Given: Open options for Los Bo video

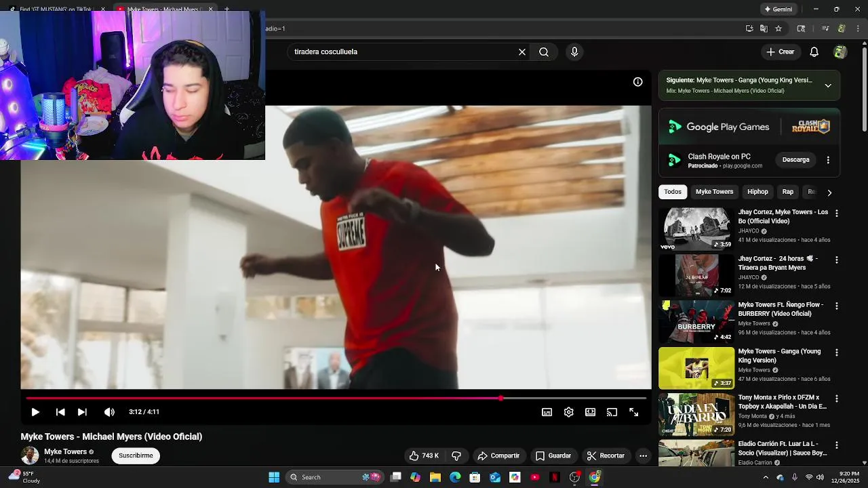Looking at the screenshot, I should 836,213.
